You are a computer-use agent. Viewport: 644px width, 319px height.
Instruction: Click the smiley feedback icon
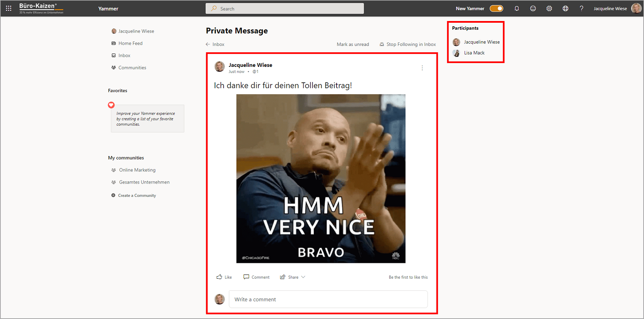[x=533, y=9]
